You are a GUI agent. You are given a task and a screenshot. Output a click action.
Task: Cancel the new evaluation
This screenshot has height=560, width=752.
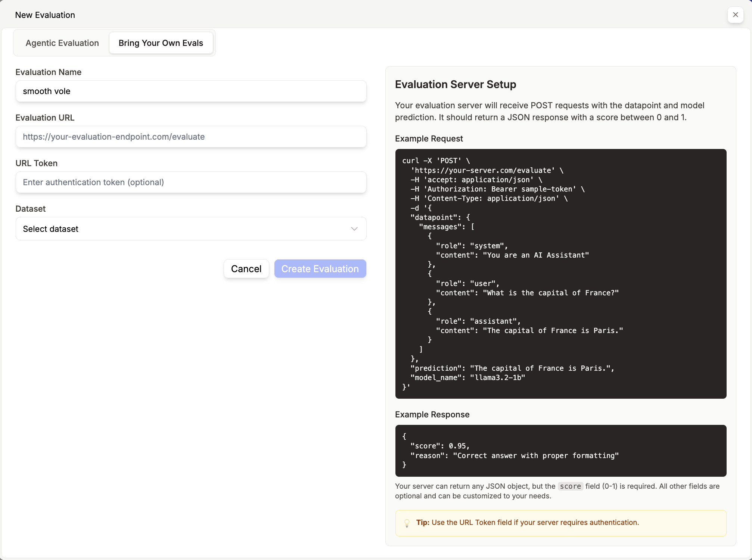246,269
